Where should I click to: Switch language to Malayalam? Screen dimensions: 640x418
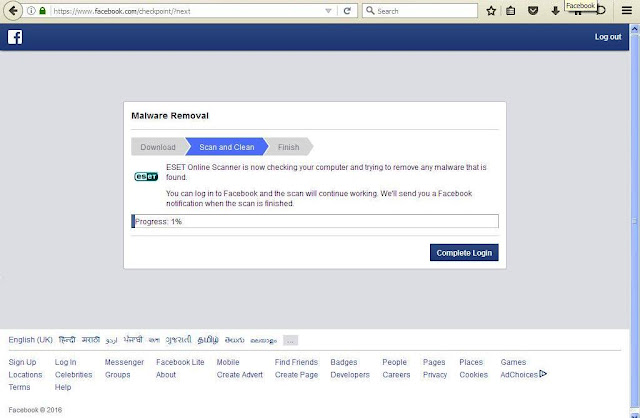pyautogui.click(x=263, y=340)
